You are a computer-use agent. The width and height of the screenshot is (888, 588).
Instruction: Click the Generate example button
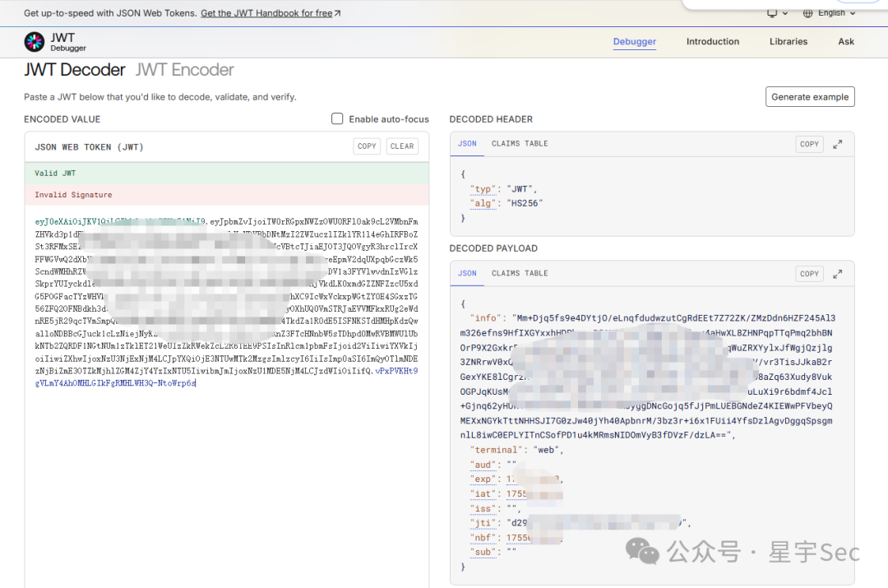point(810,97)
